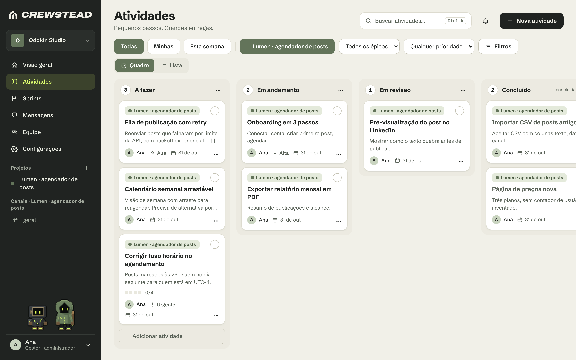Image resolution: width=576 pixels, height=360 pixels.
Task: Open more options on Onboarding card
Action: (338, 154)
